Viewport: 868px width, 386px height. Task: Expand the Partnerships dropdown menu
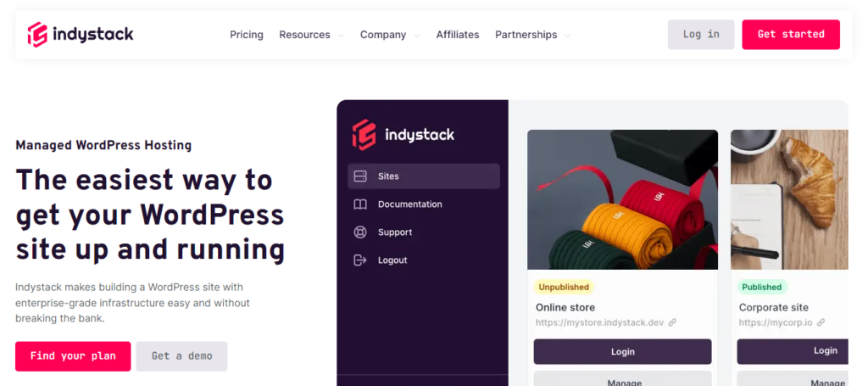click(532, 35)
